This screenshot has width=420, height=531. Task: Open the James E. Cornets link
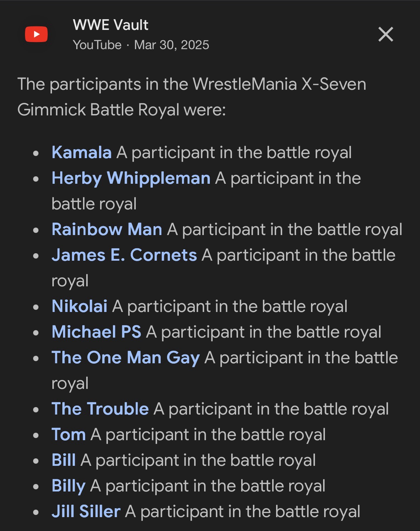(x=124, y=255)
